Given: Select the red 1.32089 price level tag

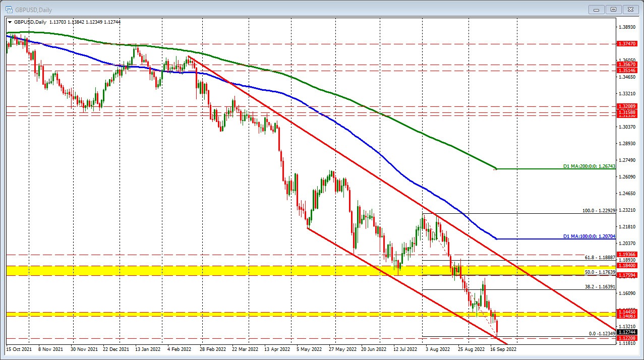Looking at the screenshot, I should [x=628, y=106].
